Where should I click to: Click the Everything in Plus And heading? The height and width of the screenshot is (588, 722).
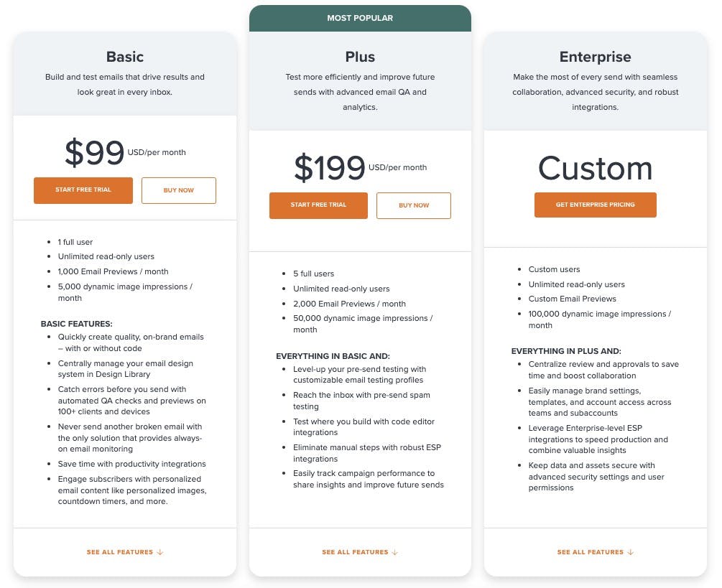point(566,351)
